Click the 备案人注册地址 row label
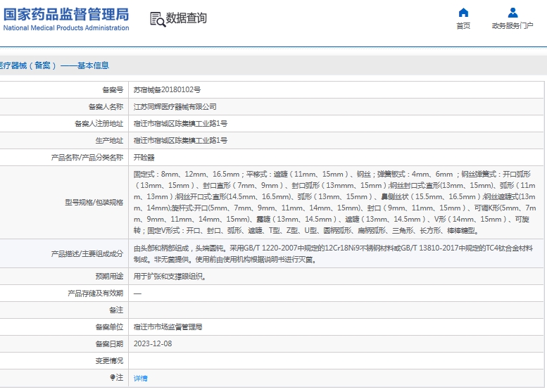 click(99, 123)
